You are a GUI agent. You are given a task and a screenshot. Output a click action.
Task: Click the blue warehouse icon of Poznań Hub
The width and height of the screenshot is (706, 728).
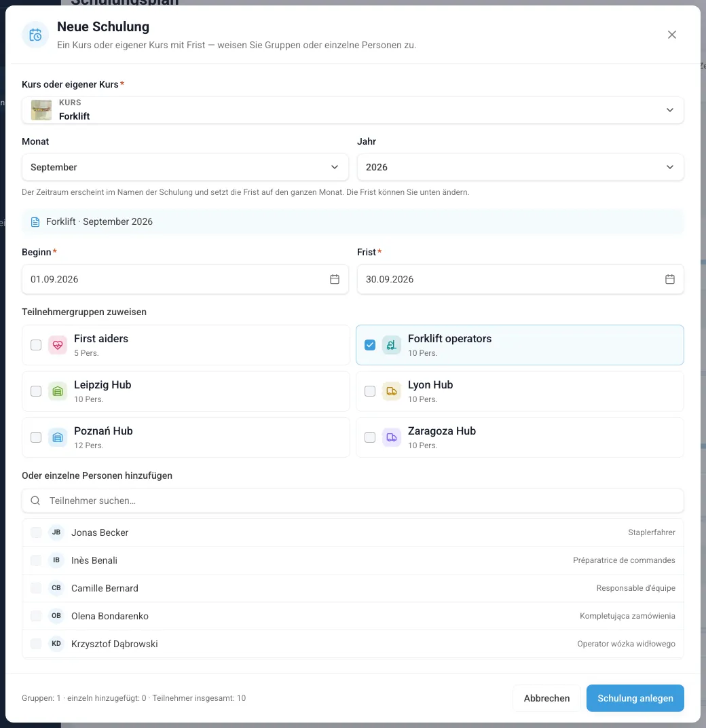(58, 437)
